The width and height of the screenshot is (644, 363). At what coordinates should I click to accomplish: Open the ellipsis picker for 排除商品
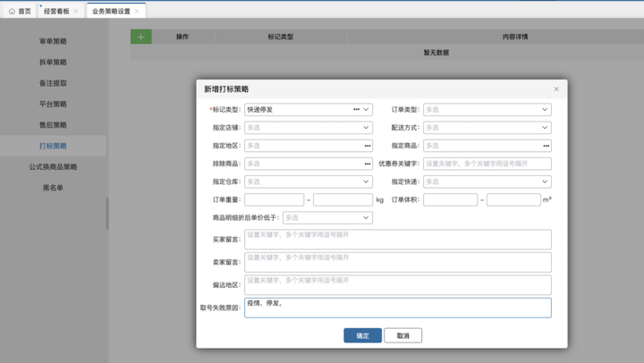coord(368,164)
